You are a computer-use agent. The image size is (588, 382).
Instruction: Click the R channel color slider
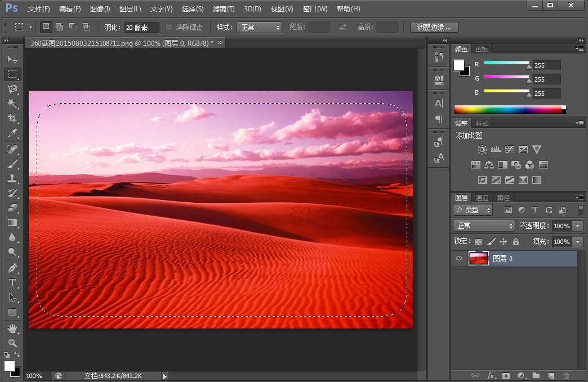click(506, 63)
